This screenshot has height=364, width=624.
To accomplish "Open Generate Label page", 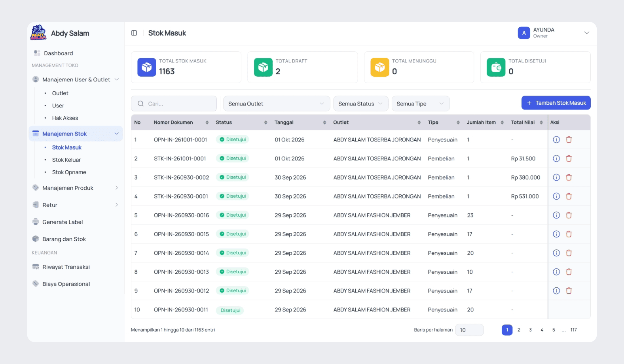I will [63, 222].
